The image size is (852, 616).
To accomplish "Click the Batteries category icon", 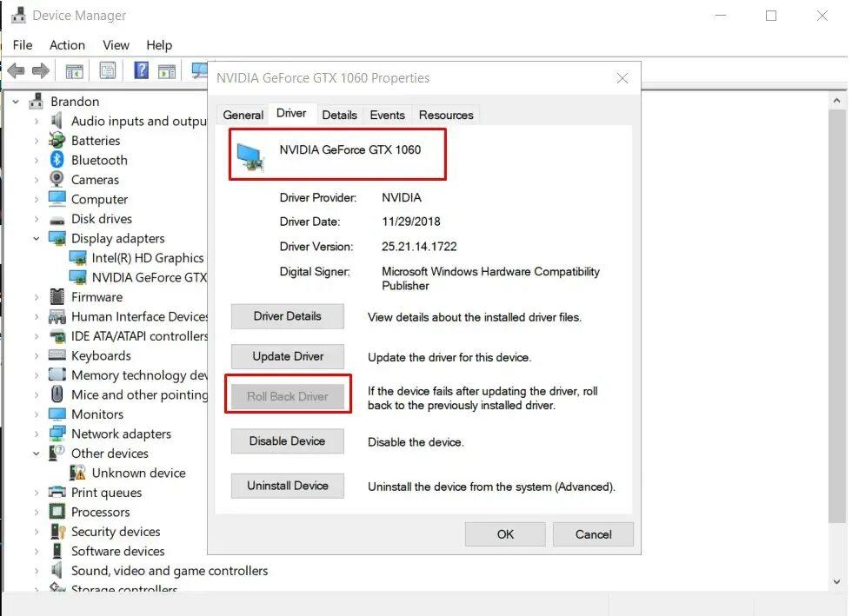I will point(57,140).
